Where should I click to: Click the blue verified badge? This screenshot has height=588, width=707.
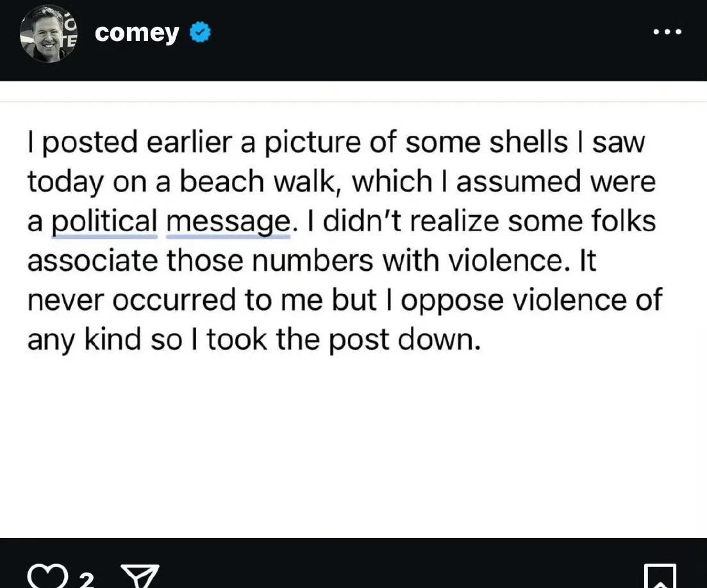200,33
